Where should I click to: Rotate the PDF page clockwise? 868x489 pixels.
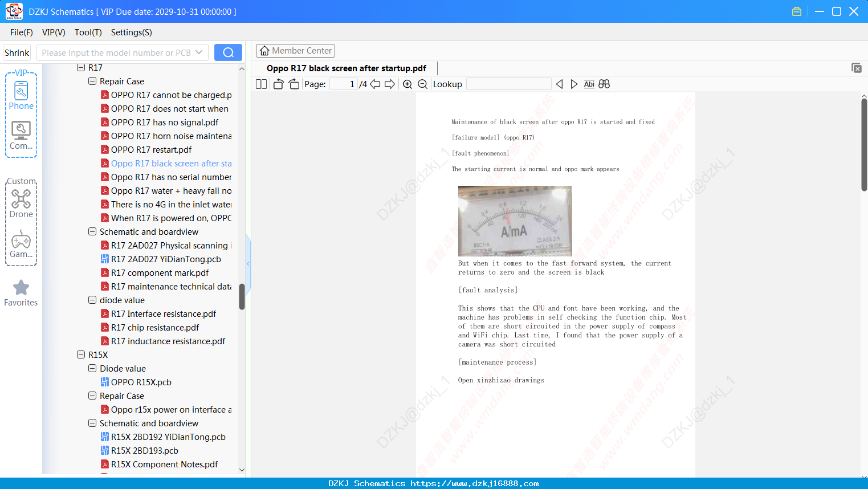pyautogui.click(x=294, y=84)
